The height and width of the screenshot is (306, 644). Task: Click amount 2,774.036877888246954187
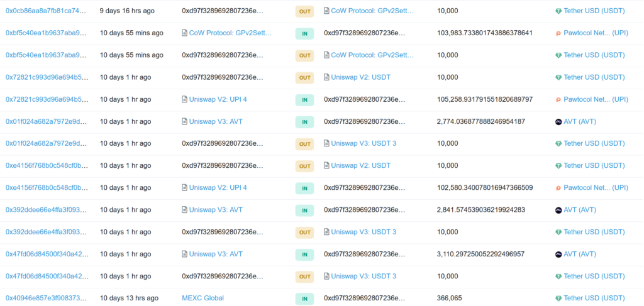click(x=481, y=122)
